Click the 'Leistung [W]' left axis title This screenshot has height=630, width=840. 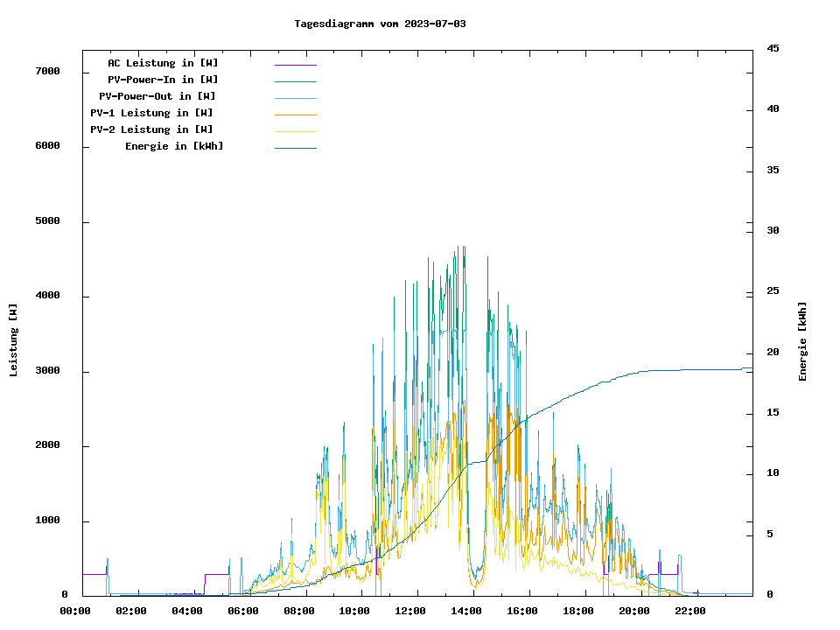13,340
